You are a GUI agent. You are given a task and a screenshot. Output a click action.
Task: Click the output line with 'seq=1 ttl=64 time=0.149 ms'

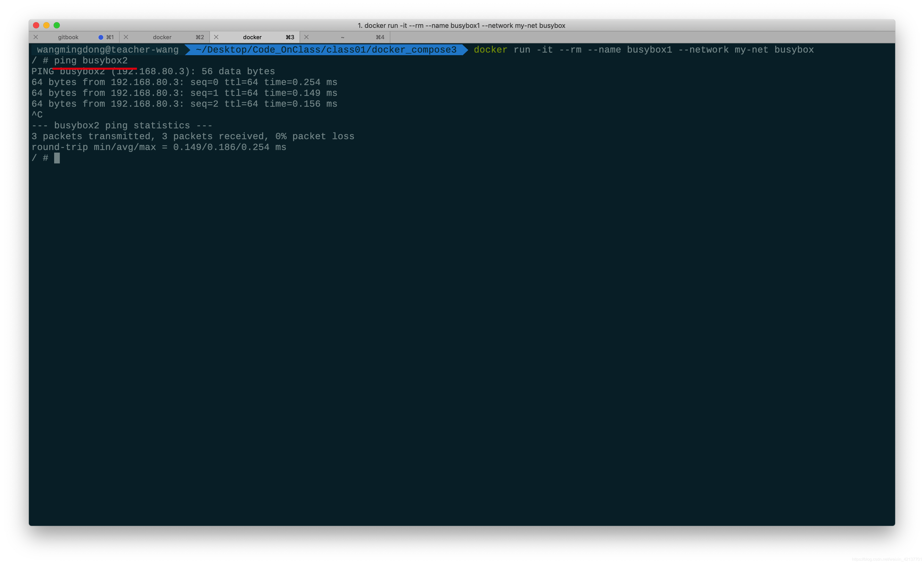click(184, 93)
